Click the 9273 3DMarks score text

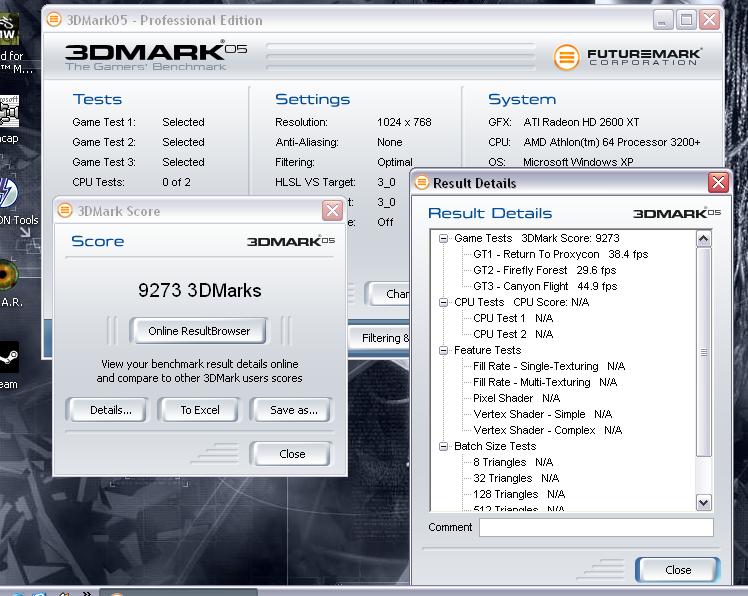(x=200, y=290)
